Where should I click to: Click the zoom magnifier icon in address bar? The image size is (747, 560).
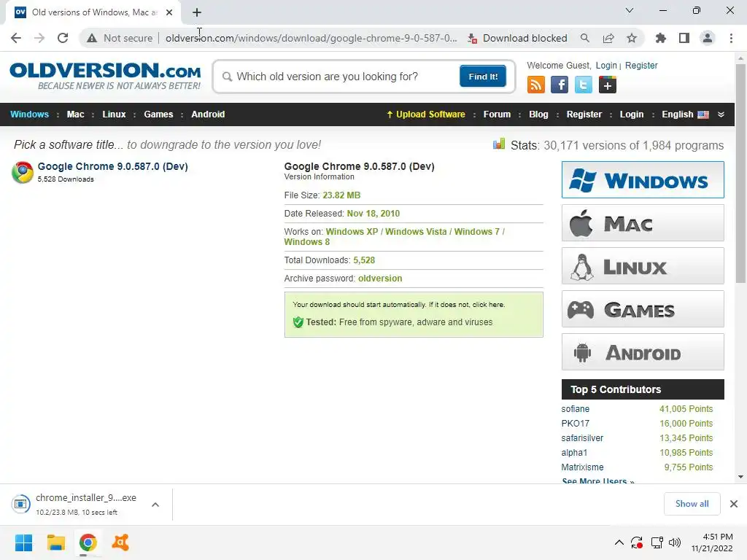click(x=584, y=38)
